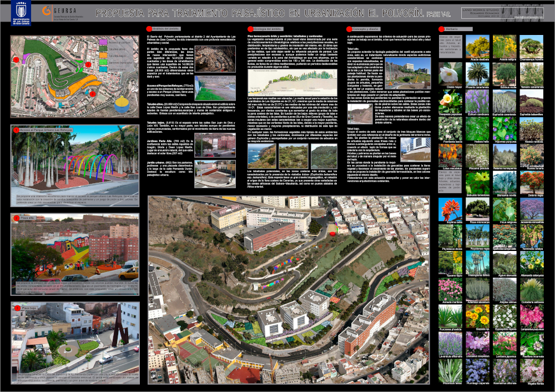Select the Passiflora incarnata thumbnail
This screenshot has height=392, width=555.
532,344
